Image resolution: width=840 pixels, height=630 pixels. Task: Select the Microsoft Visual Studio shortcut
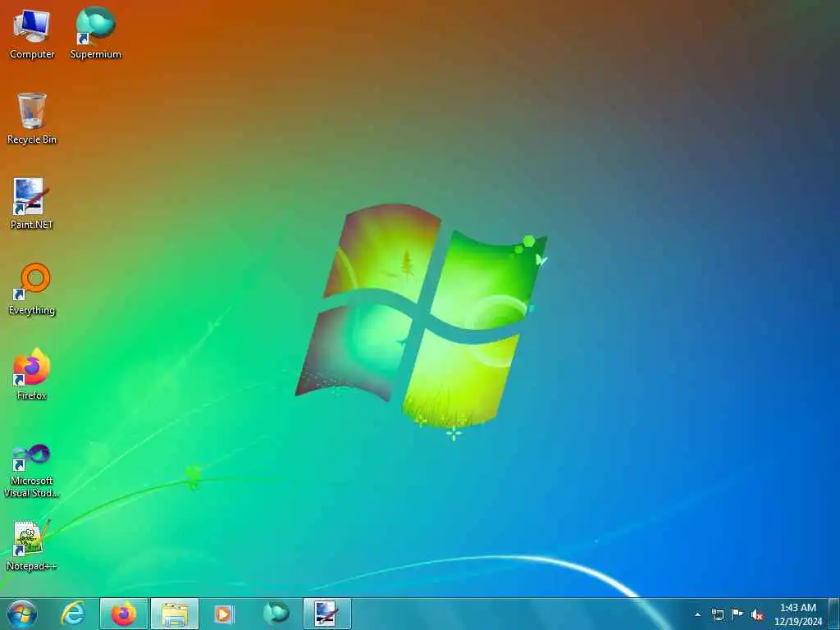[32, 471]
